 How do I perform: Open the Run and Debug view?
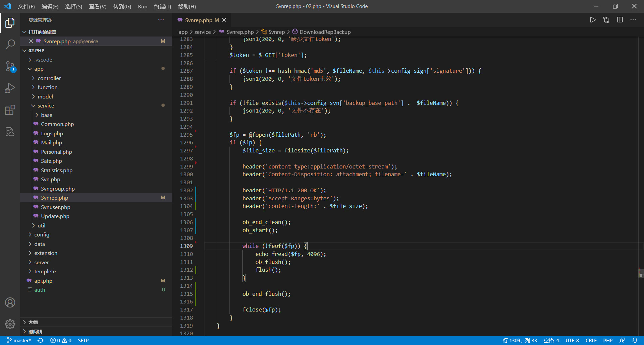click(10, 88)
